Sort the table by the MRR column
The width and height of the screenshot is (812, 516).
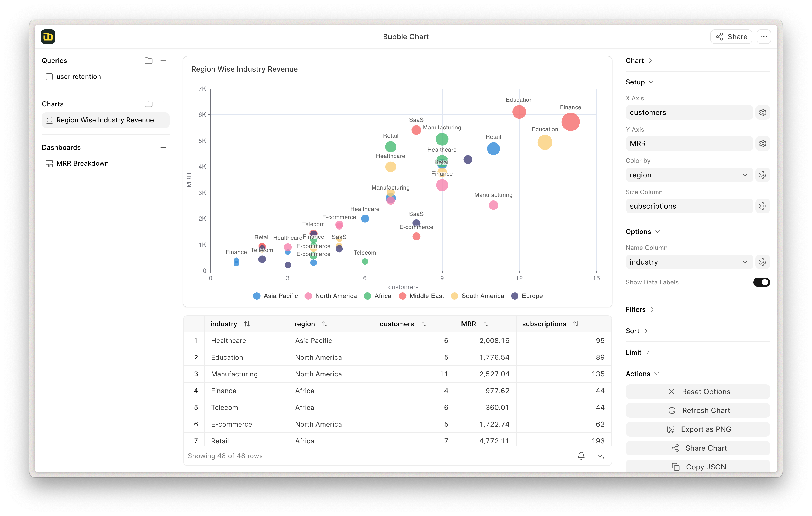tap(485, 324)
